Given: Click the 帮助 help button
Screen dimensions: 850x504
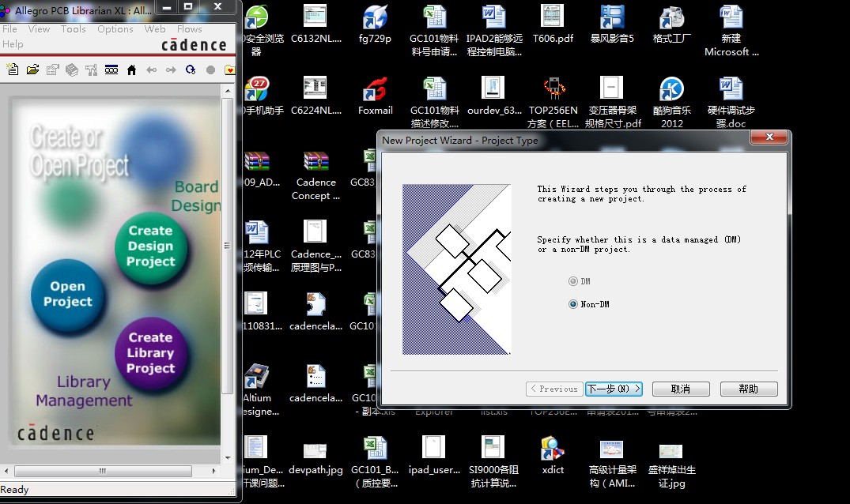Looking at the screenshot, I should [x=749, y=389].
